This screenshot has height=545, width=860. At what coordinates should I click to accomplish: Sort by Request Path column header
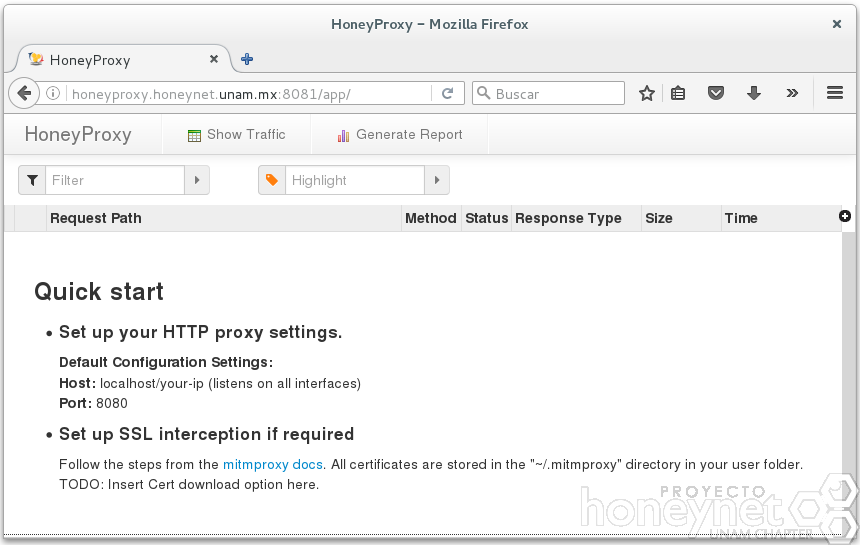tap(224, 218)
